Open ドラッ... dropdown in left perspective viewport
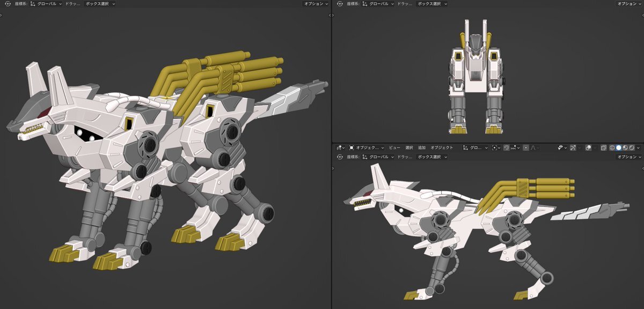Screen dimensions: 644x309 pos(73,3)
